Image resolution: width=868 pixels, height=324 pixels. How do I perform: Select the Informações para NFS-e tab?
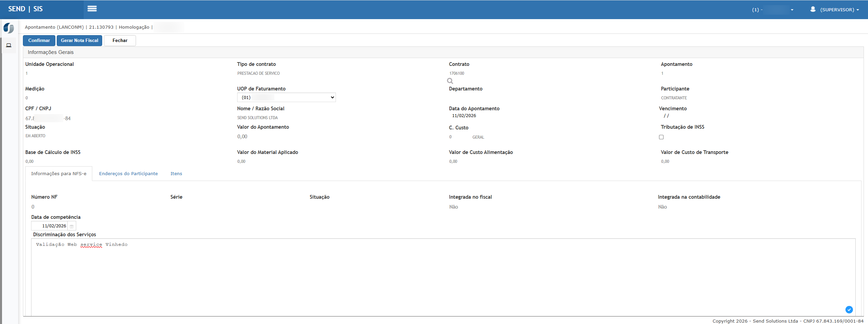click(59, 173)
